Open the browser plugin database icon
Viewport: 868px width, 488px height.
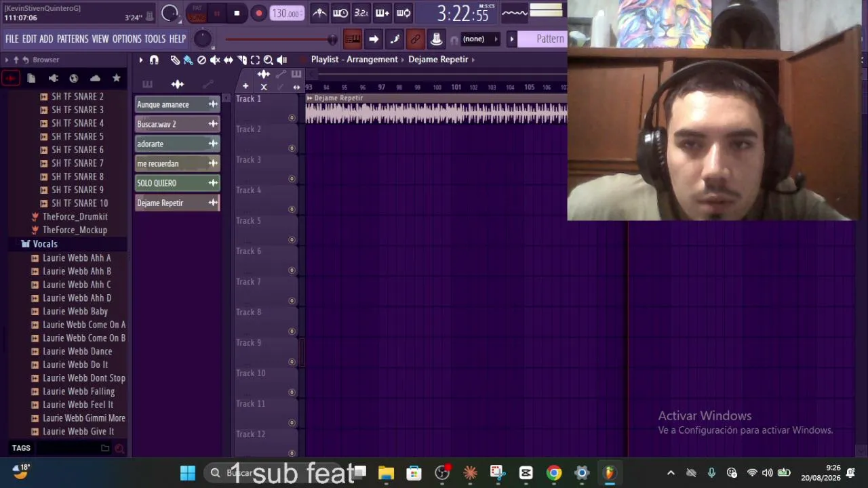pos(53,79)
